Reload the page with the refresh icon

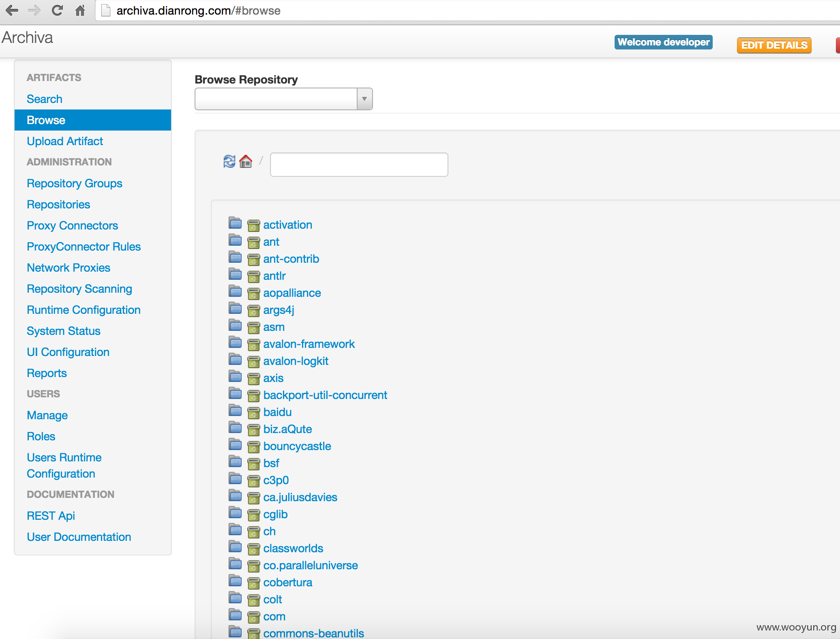(57, 11)
